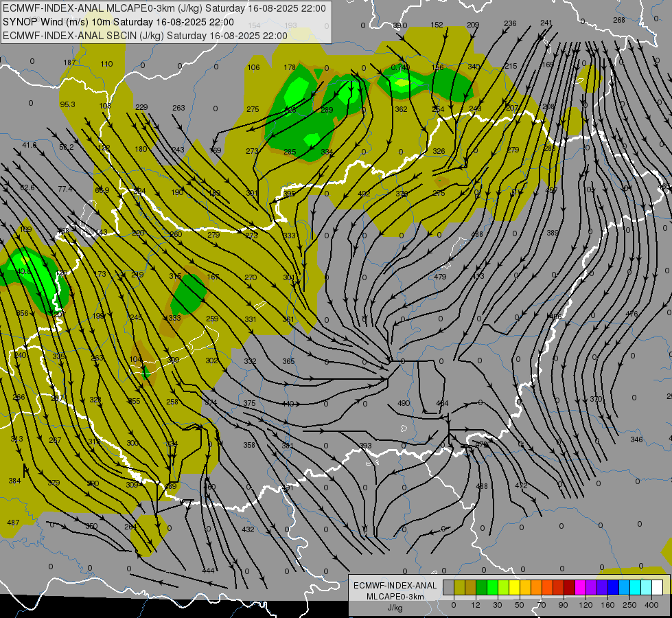
Task: Click the legend scale value 250
Action: 629,605
